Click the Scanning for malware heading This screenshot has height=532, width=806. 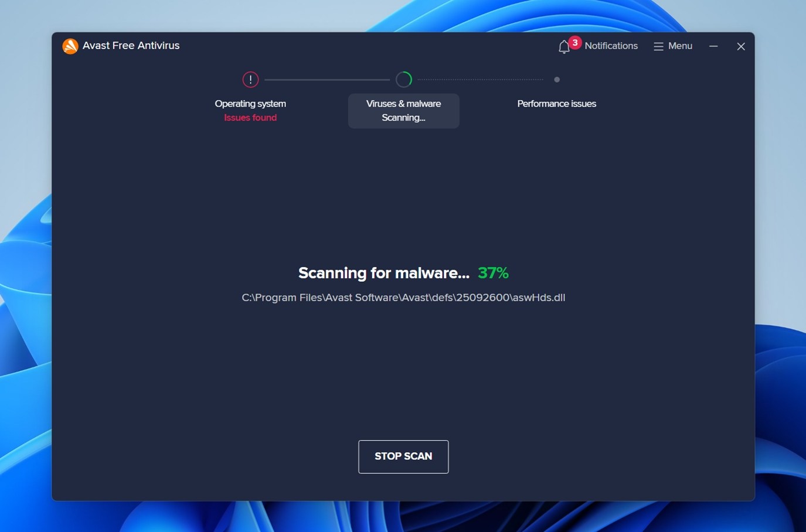tap(383, 272)
